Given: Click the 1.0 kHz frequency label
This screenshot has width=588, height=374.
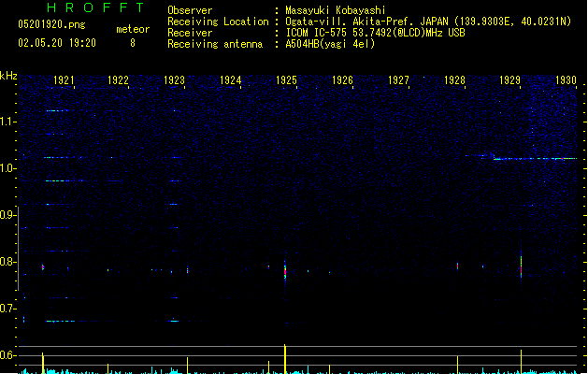Looking at the screenshot, I should pos(8,168).
